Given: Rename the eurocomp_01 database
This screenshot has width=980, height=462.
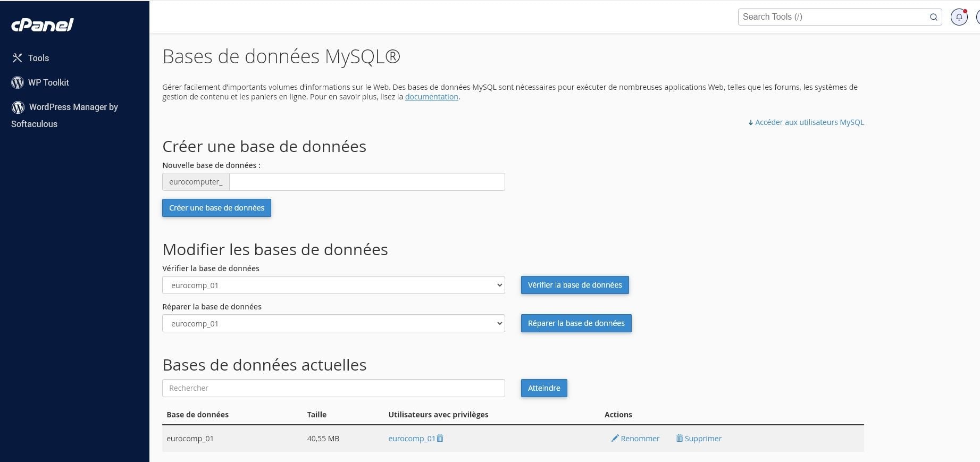Looking at the screenshot, I should click(635, 439).
